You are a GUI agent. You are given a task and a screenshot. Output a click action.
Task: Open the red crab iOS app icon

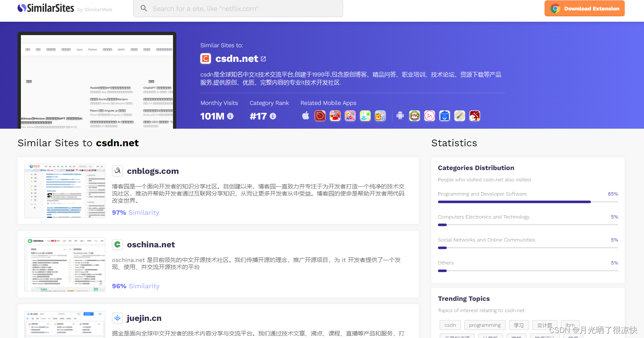(335, 116)
